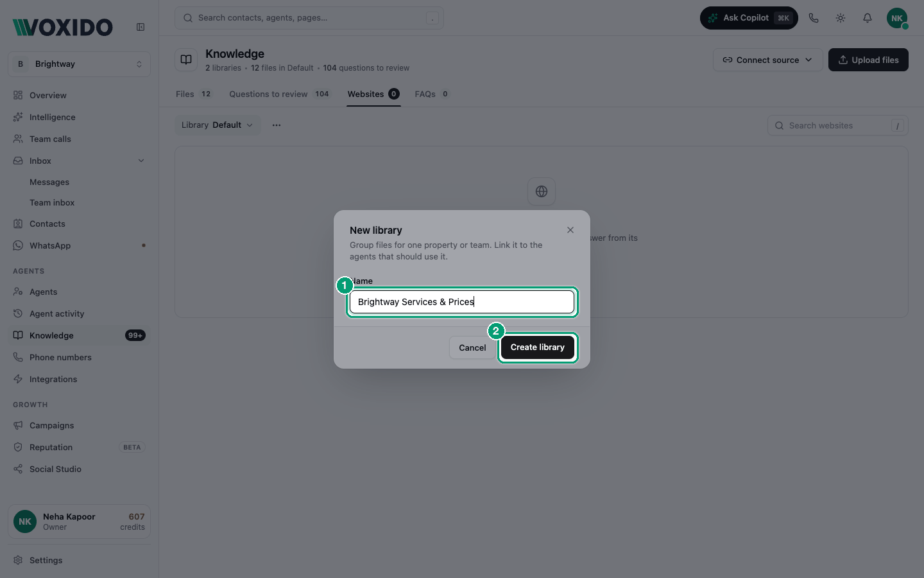Click Create library button
Viewport: 924px width, 578px height.
[538, 347]
